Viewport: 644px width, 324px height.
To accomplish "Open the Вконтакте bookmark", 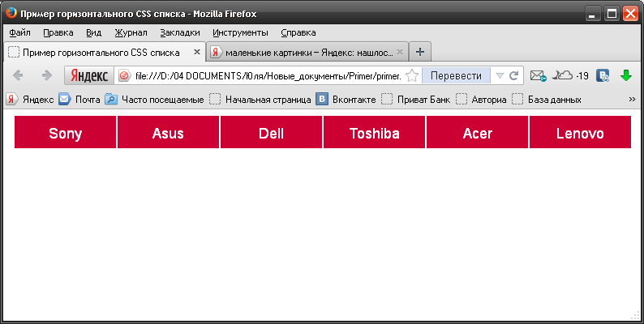I will point(346,100).
